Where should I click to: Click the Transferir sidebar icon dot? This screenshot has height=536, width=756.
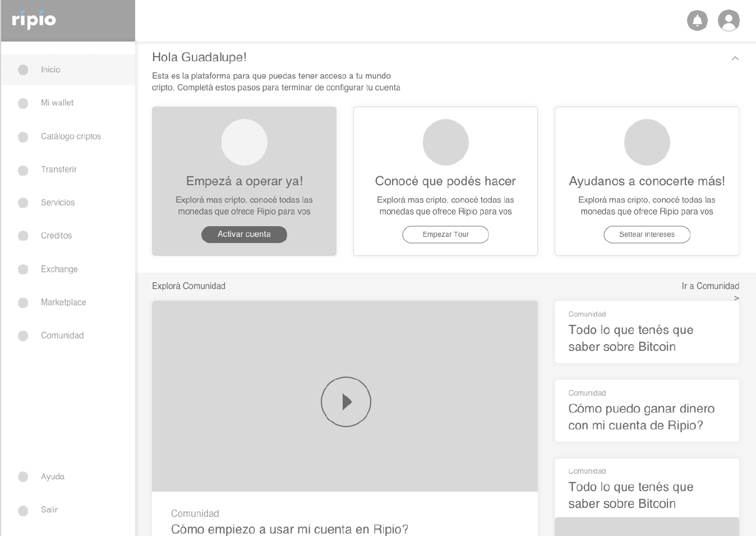tap(23, 170)
